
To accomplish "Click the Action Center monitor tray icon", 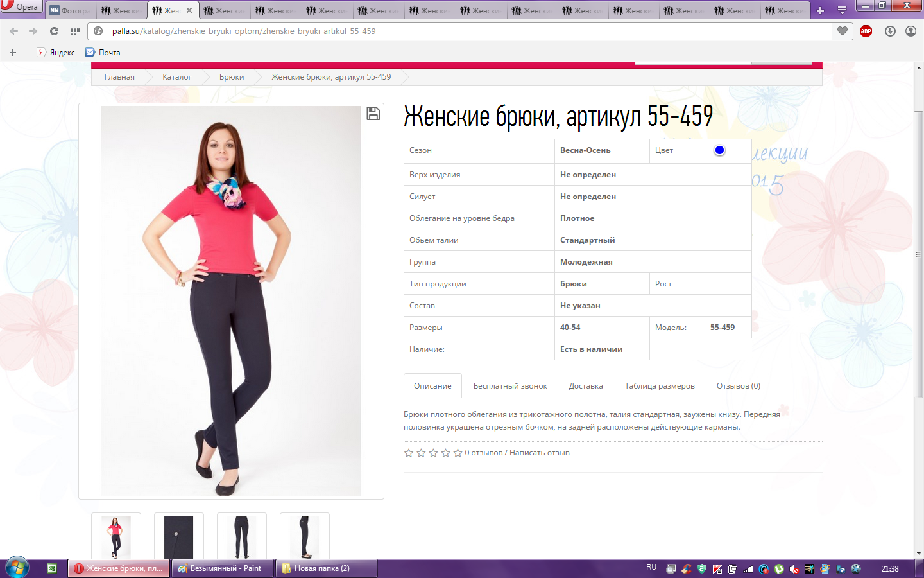I will (x=671, y=569).
